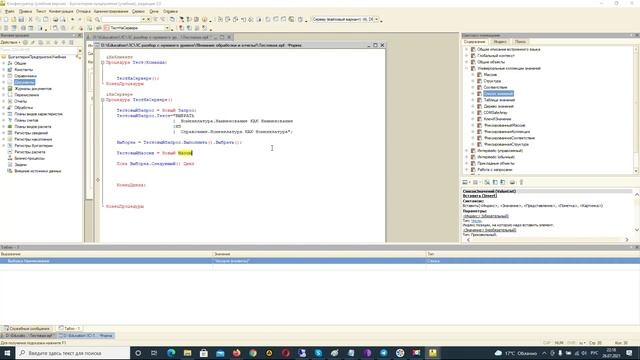Collapse Универсальные коллекции значений in Syntax Helper
The width and height of the screenshot is (640, 360).
coord(467,69)
